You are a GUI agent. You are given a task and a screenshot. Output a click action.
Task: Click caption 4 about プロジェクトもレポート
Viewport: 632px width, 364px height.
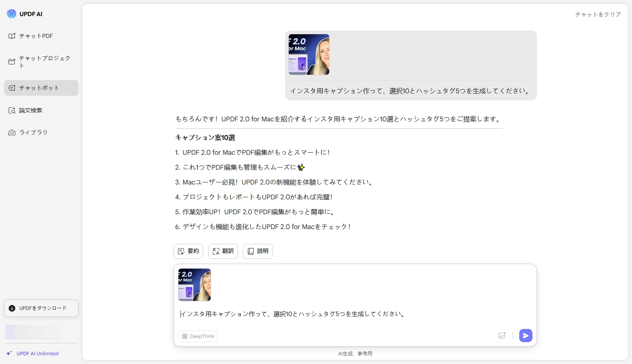click(x=254, y=197)
